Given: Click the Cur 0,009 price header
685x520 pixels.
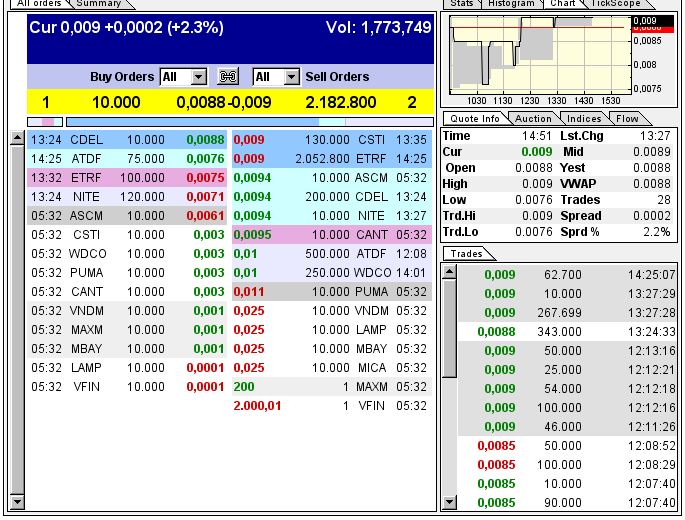Looking at the screenshot, I should (x=126, y=28).
